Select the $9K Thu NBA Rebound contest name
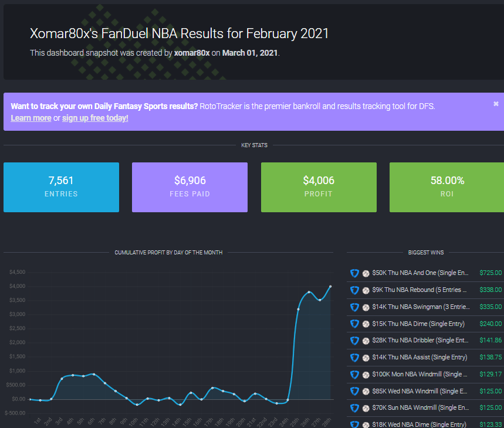 click(419, 290)
